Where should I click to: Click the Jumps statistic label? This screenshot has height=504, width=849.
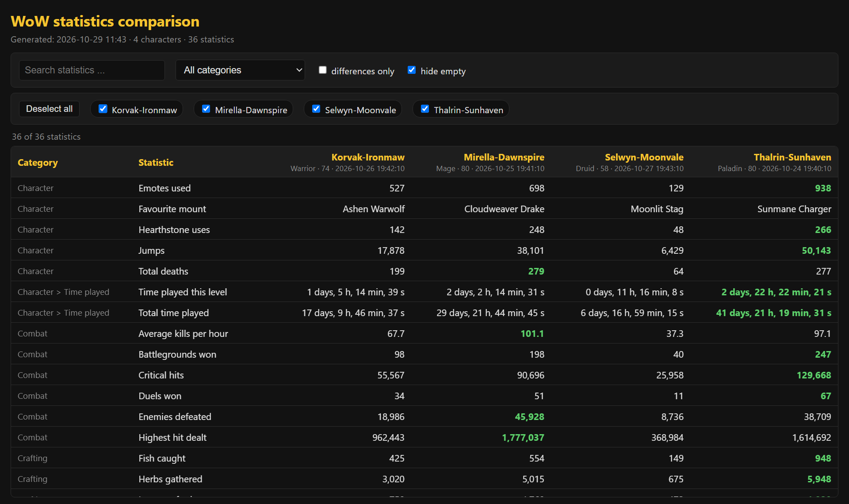(x=151, y=251)
